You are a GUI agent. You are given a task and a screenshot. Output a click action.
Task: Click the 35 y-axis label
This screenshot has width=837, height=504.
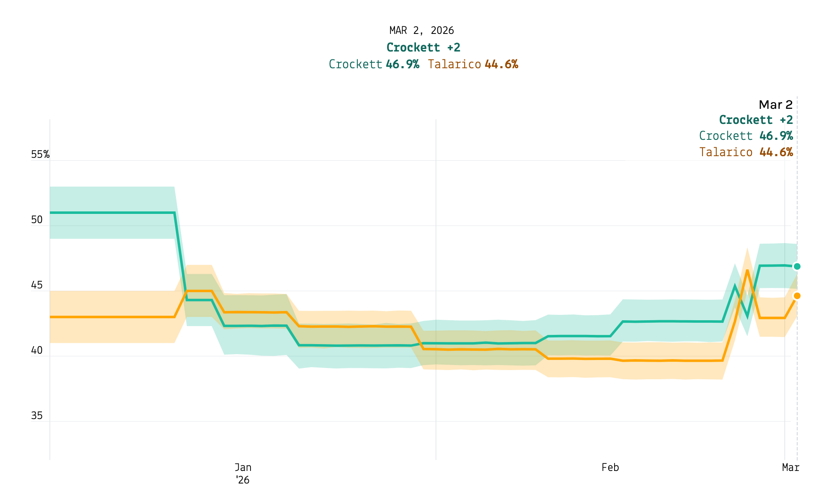pyautogui.click(x=37, y=416)
